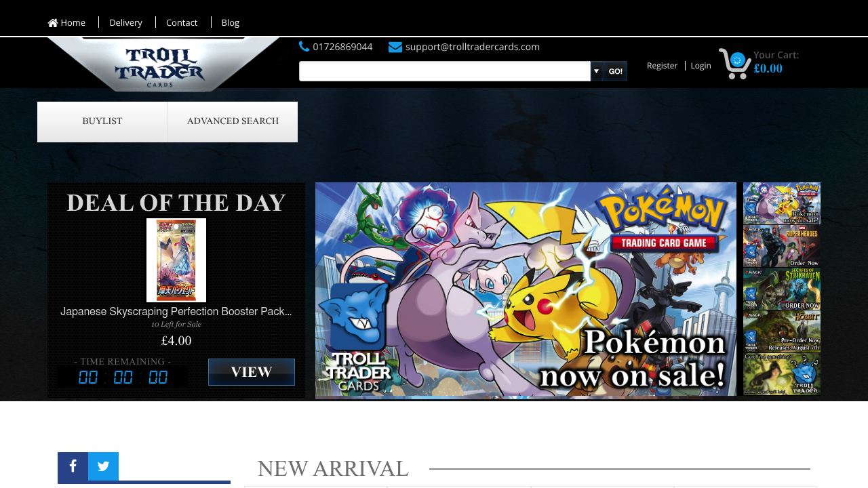Click the DEAL OF THE DAY heading

pyautogui.click(x=176, y=203)
